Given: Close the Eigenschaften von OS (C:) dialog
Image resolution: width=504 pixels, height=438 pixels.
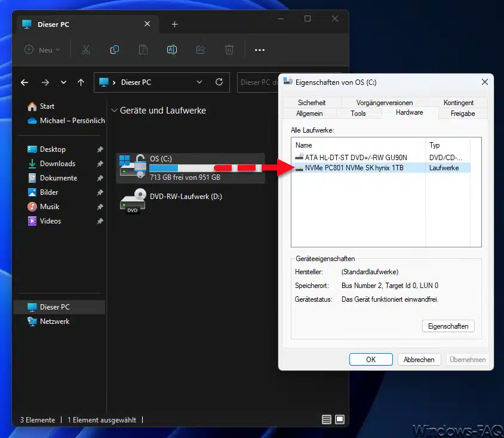Looking at the screenshot, I should 485,82.
